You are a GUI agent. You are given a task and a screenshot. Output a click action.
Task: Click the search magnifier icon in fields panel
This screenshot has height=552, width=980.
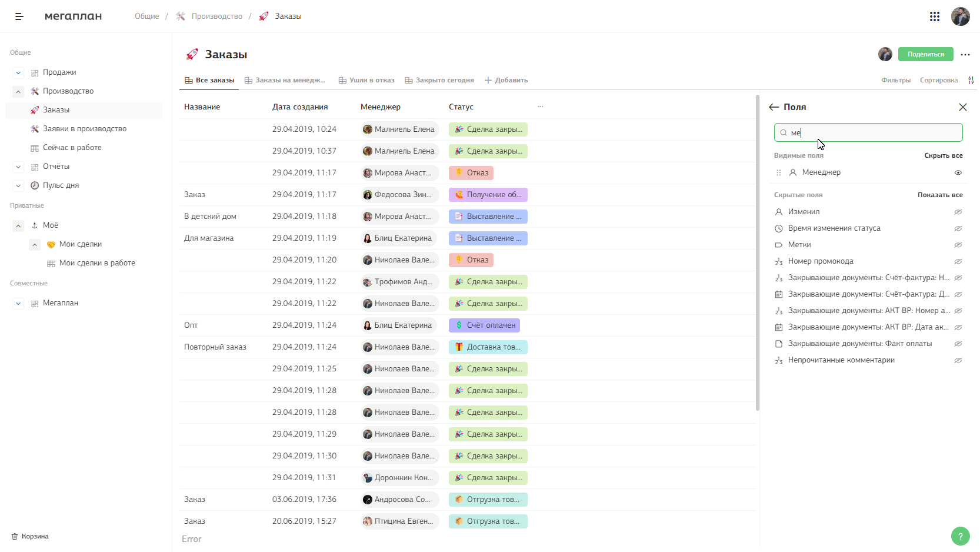[784, 132]
